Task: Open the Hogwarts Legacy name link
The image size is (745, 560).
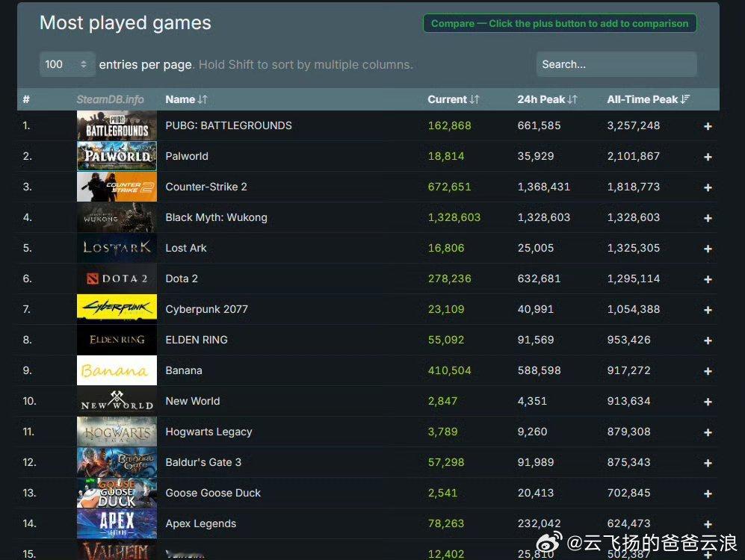Action: coord(208,432)
